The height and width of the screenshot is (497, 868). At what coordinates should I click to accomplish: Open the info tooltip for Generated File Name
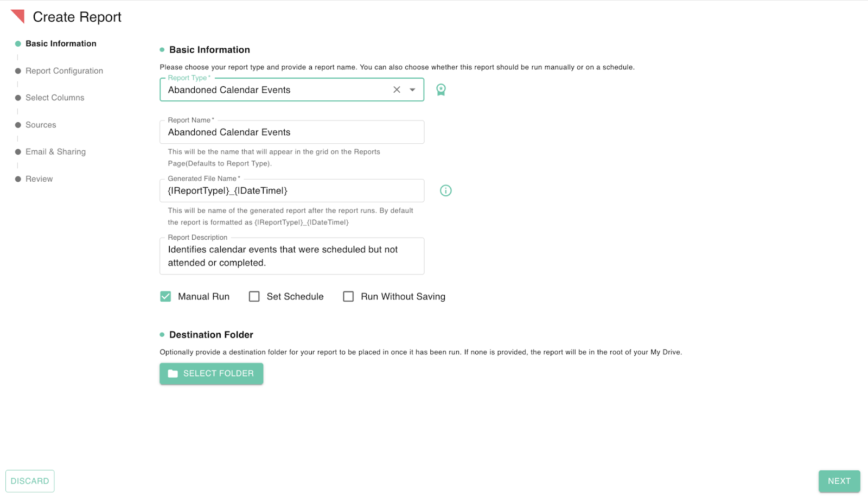point(445,190)
